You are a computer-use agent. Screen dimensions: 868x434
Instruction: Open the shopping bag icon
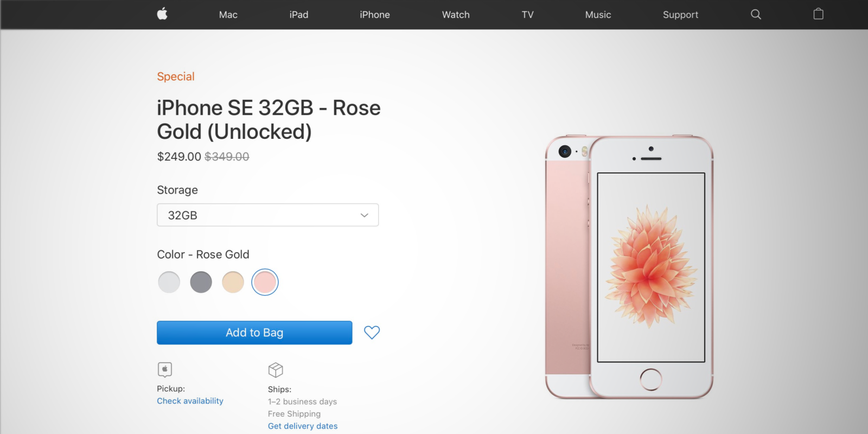[x=818, y=14]
